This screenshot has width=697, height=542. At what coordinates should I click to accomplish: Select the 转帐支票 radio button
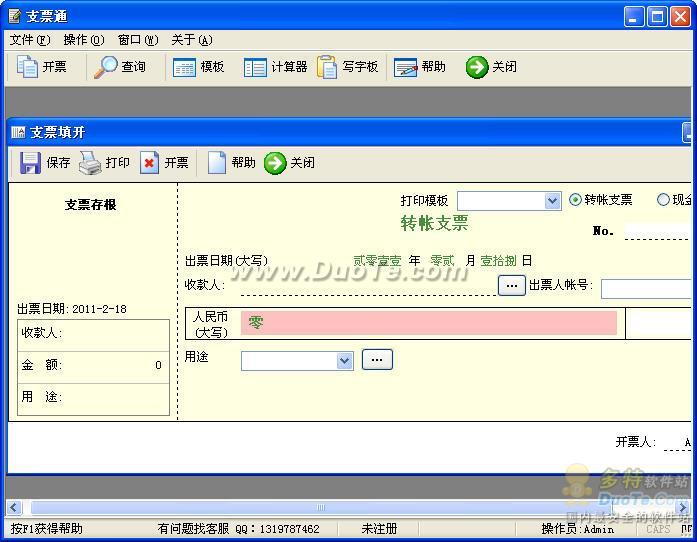click(x=576, y=200)
